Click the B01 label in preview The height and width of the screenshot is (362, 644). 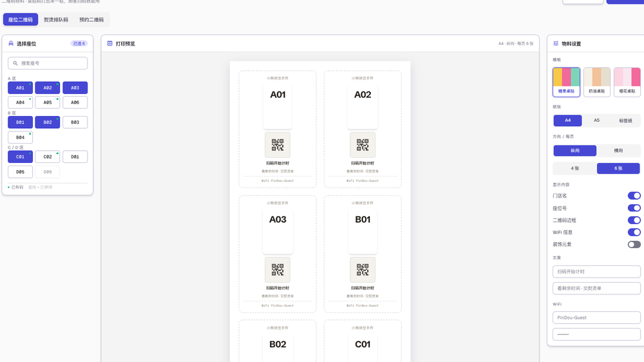[363, 220]
